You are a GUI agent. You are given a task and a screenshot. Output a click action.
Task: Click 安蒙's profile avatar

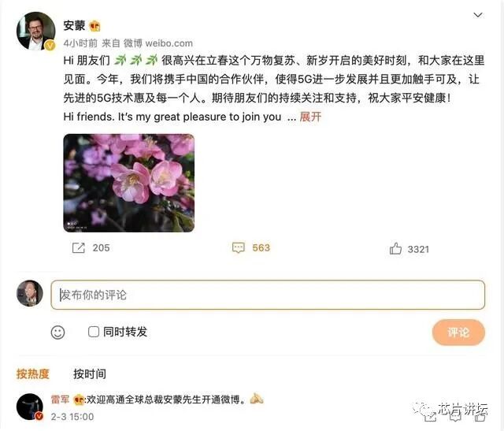35,31
